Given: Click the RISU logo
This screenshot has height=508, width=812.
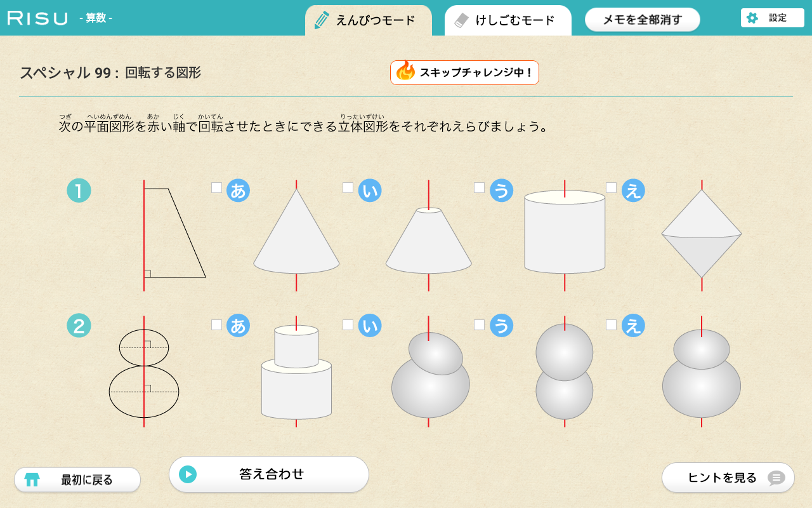Looking at the screenshot, I should [37, 18].
